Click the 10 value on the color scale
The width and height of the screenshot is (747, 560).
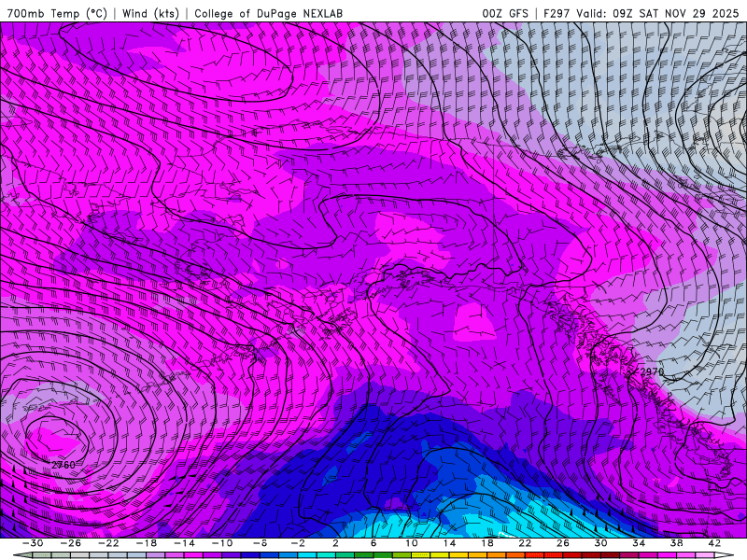click(x=412, y=543)
